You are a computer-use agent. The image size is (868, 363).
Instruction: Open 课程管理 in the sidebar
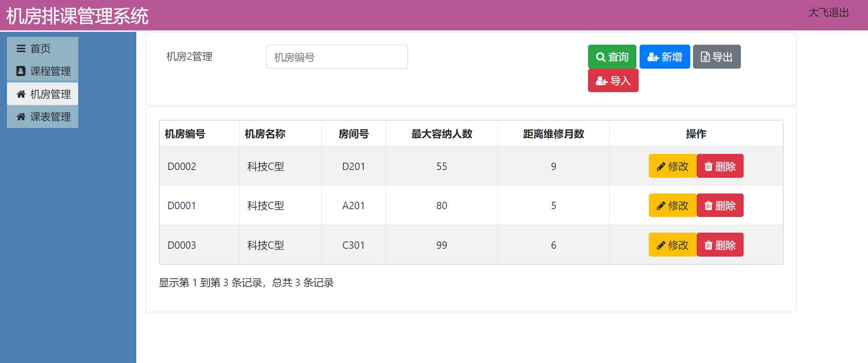coord(42,71)
